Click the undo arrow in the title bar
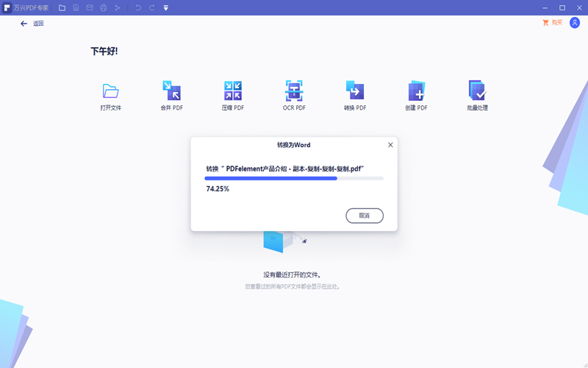 point(138,8)
